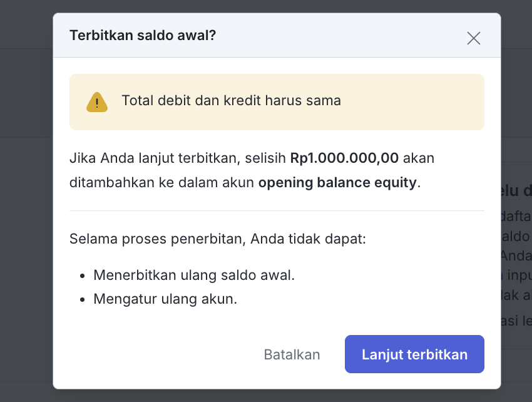Click the bold "opening balance equity" text
The width and height of the screenshot is (532, 402).
pos(337,183)
